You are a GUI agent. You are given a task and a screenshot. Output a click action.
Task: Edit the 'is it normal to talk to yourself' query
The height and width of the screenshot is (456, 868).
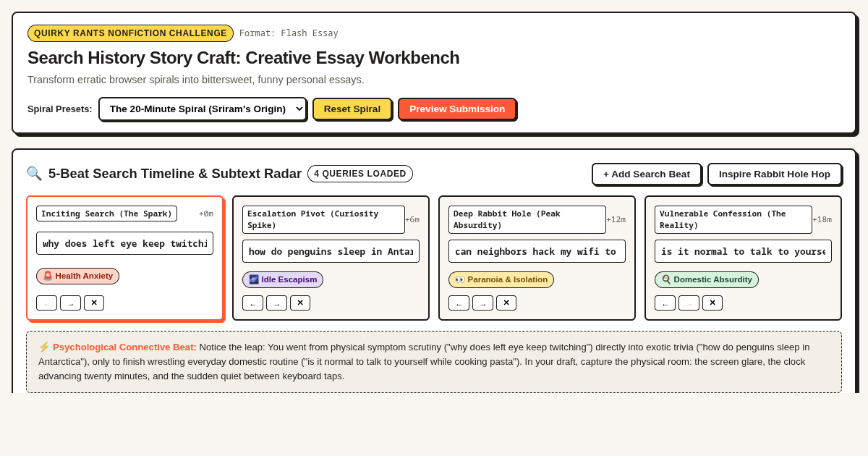pos(743,251)
